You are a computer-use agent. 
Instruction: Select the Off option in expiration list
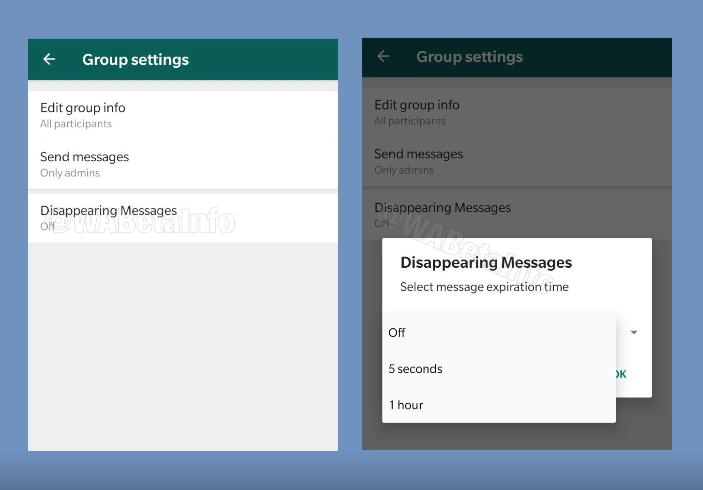(x=499, y=333)
